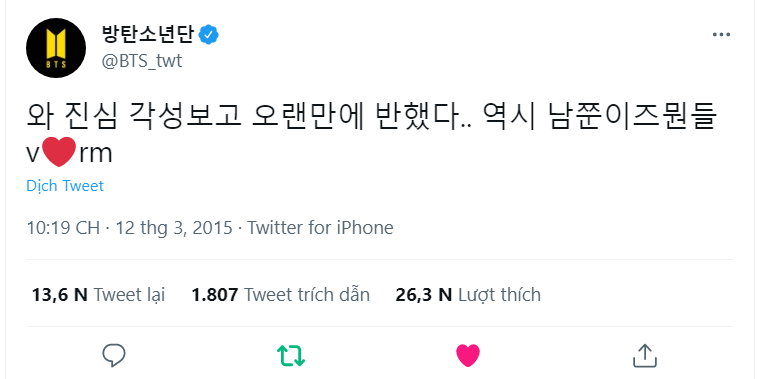
Task: View the 1.807 Tweet trích dẫn list
Action: (280, 295)
